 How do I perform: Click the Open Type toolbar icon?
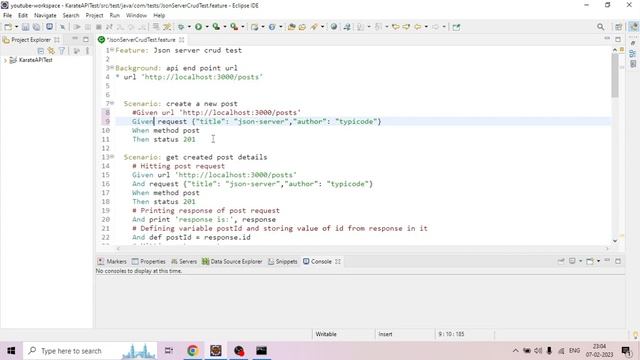point(291,27)
